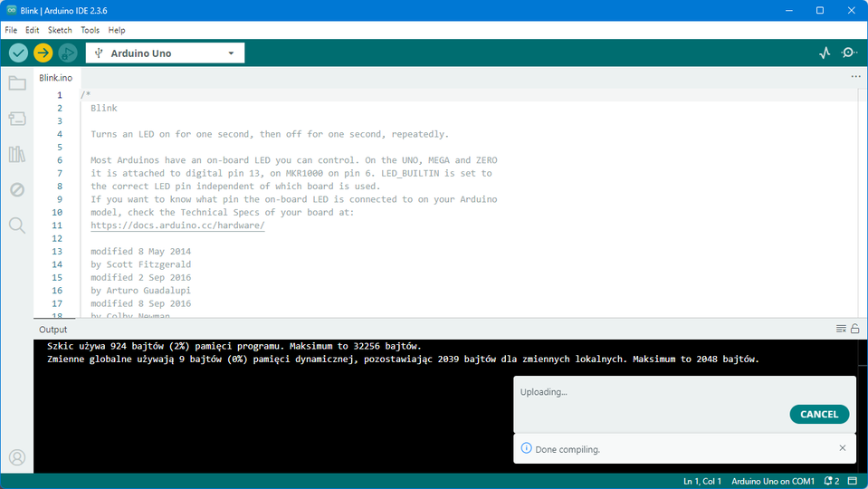Open the Debug sidebar panel
868x489 pixels.
[x=17, y=189]
